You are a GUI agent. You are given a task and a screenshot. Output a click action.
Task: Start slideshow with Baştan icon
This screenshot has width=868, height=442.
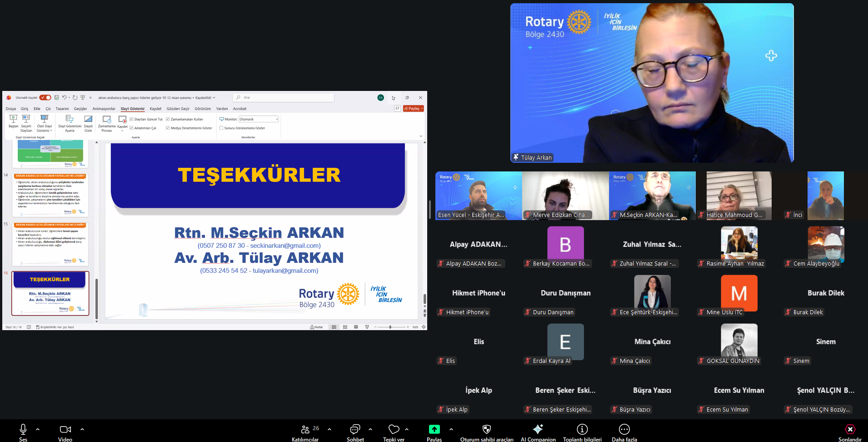click(x=13, y=119)
